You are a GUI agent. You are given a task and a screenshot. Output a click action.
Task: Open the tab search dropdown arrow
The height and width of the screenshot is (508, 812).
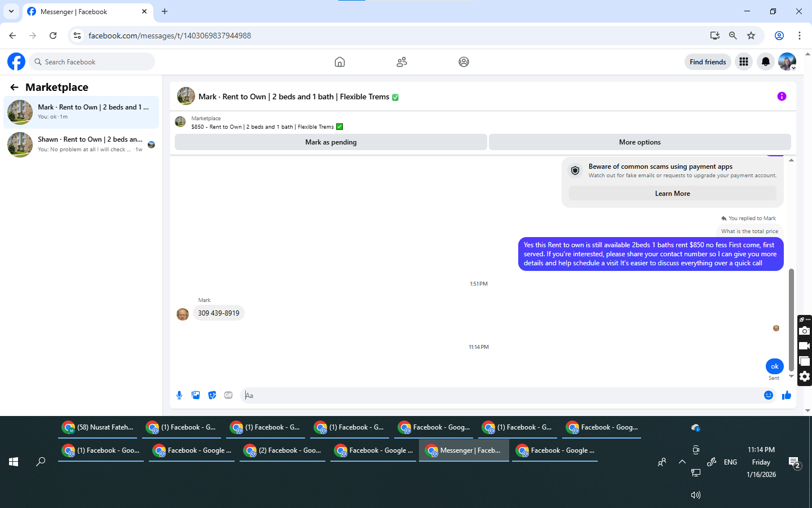[11, 11]
